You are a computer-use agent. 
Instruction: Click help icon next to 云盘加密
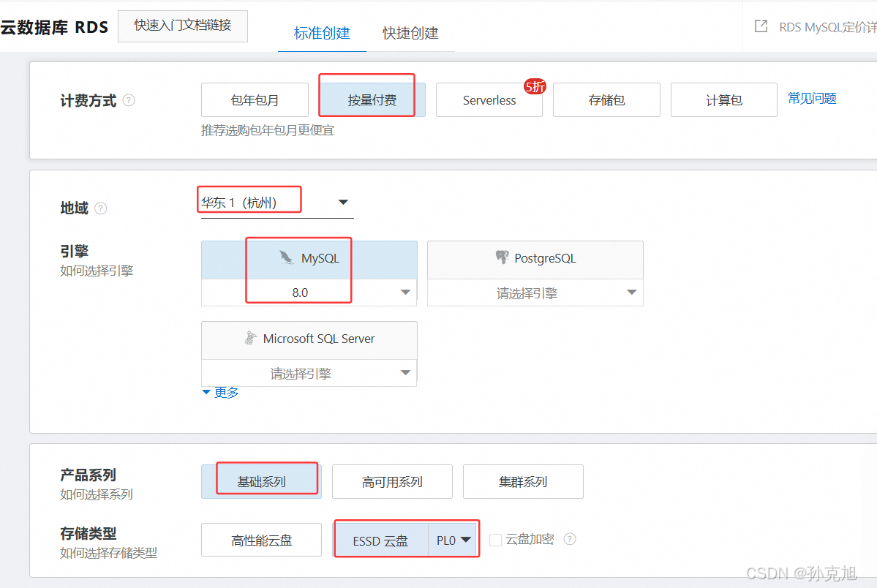click(569, 539)
